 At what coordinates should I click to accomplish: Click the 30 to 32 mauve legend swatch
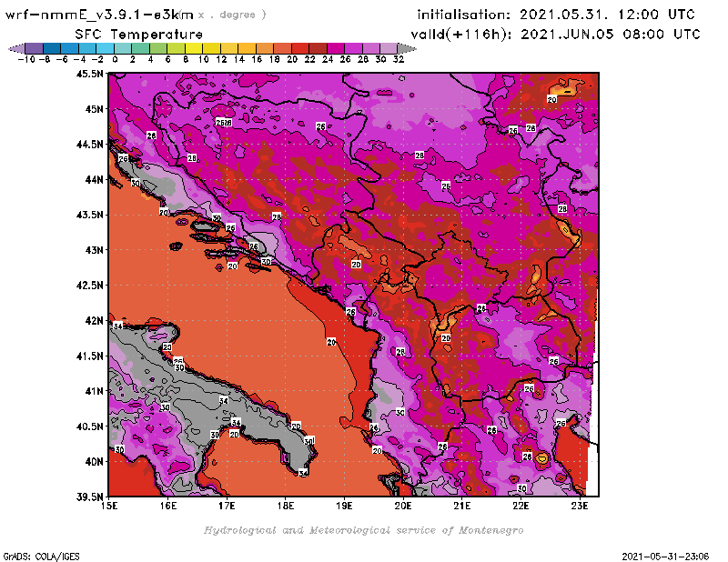389,48
